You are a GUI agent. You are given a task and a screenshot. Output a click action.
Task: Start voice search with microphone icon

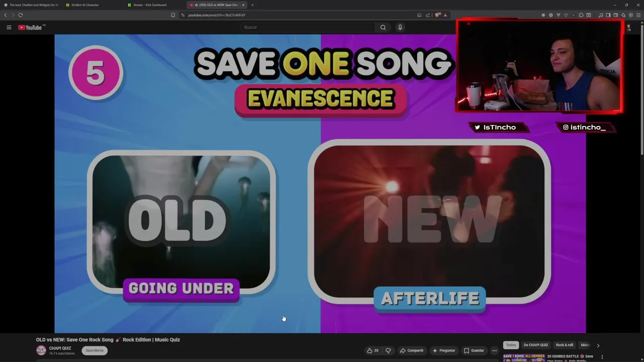pyautogui.click(x=400, y=27)
